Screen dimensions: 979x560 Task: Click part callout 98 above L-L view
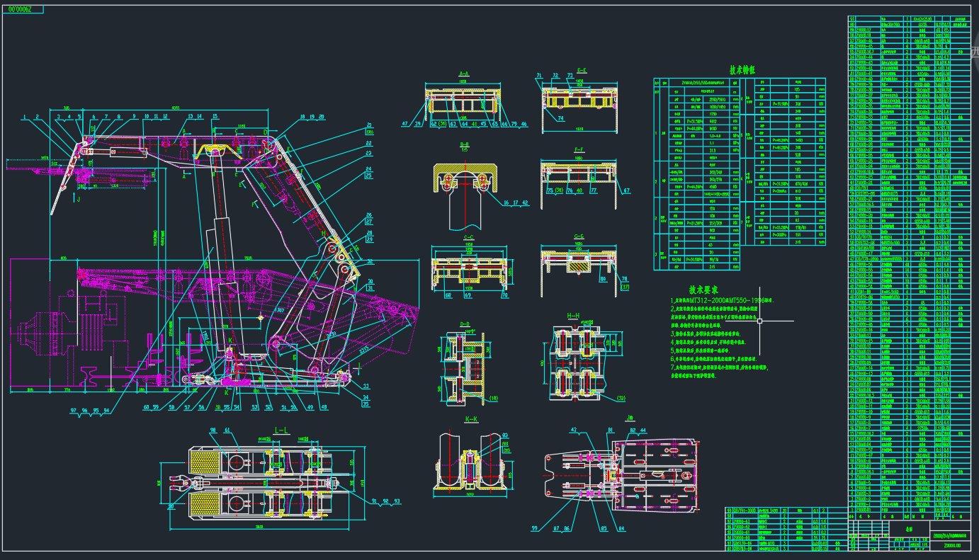coord(212,430)
